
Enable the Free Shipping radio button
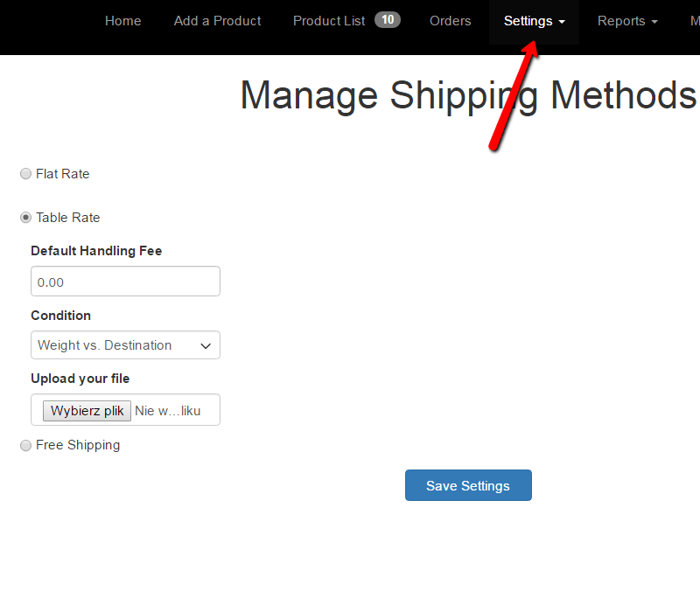click(x=25, y=445)
